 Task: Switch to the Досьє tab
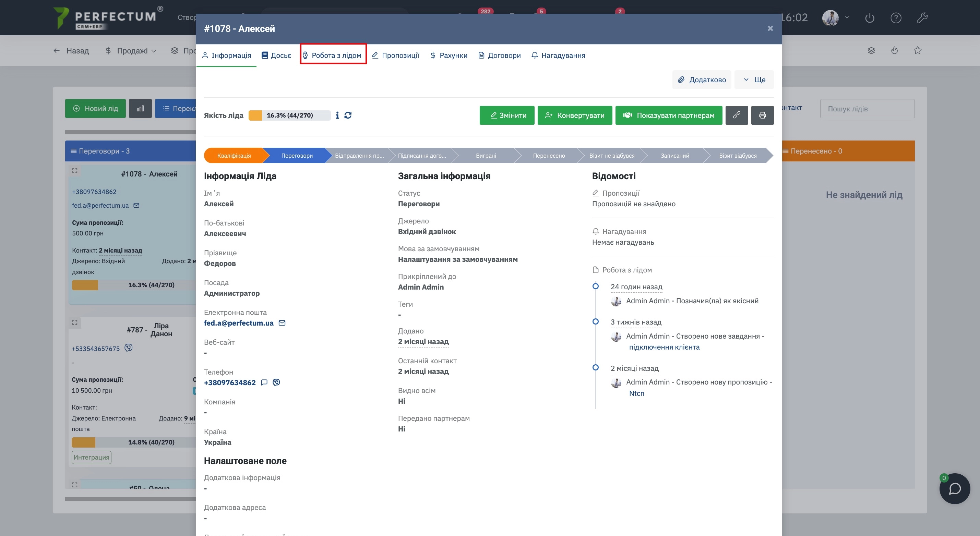pyautogui.click(x=276, y=56)
